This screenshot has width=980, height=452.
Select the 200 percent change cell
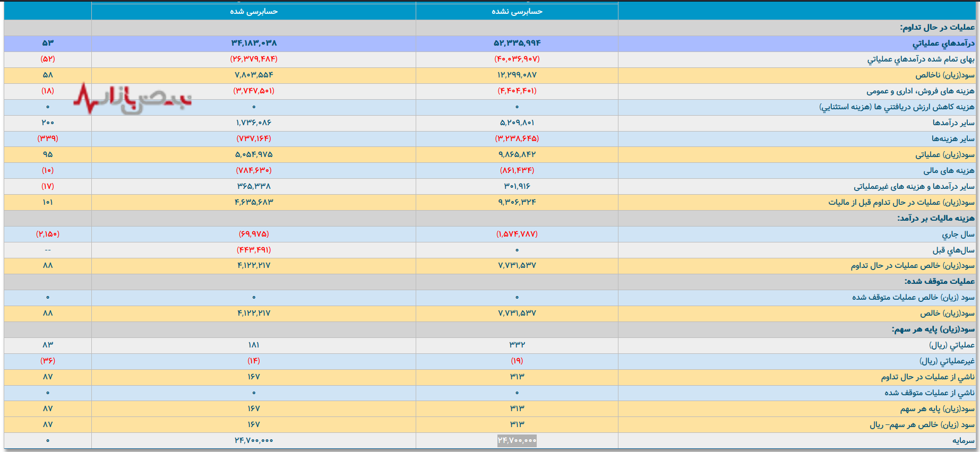coord(48,123)
